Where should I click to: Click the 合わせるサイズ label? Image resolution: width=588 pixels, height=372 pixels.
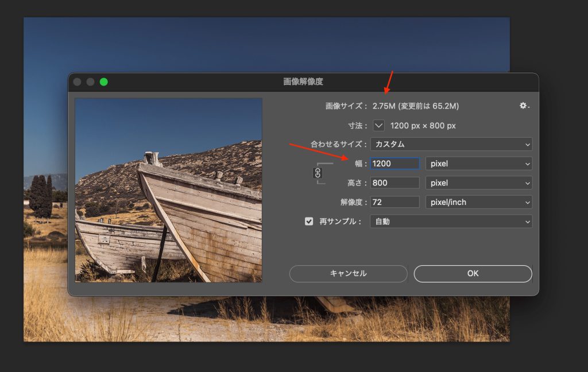[338, 144]
